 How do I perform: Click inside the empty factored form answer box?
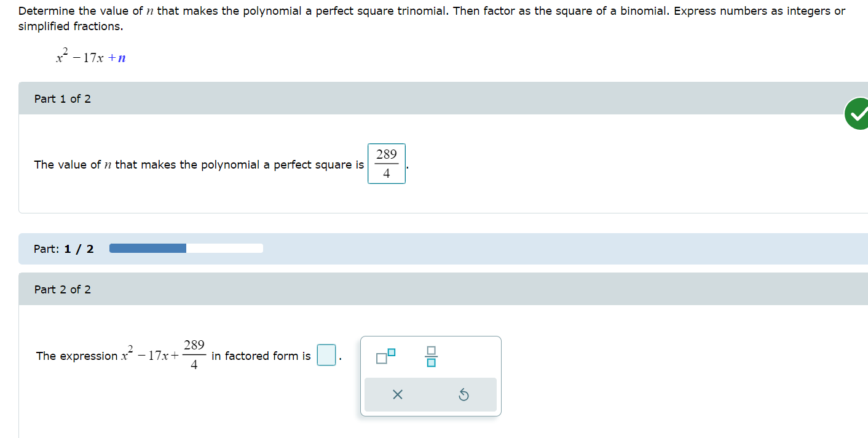[326, 356]
